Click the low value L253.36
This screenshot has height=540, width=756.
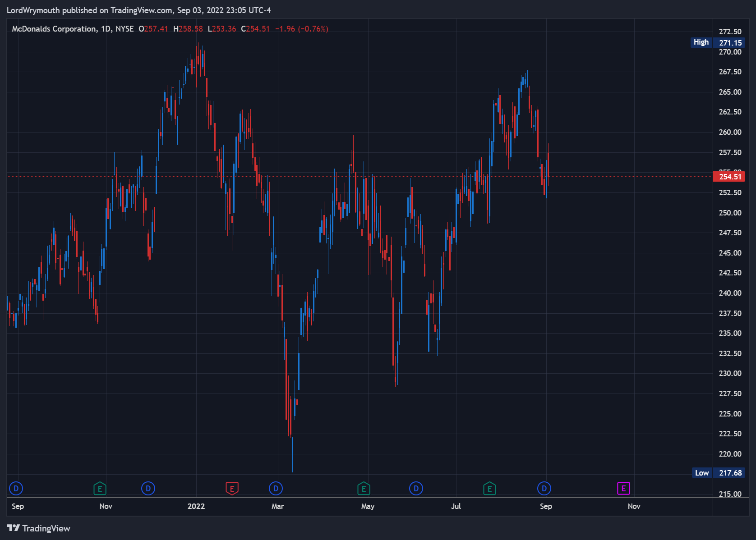[222, 29]
